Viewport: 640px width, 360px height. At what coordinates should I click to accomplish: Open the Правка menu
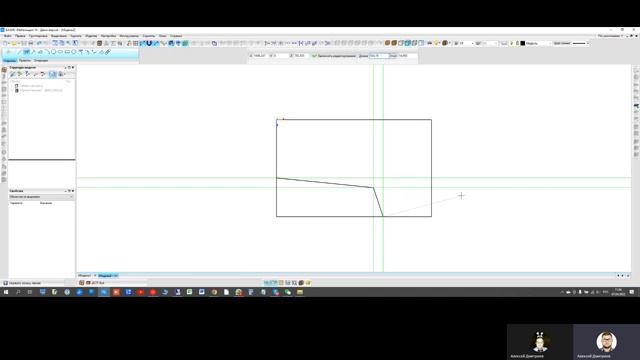[20, 36]
